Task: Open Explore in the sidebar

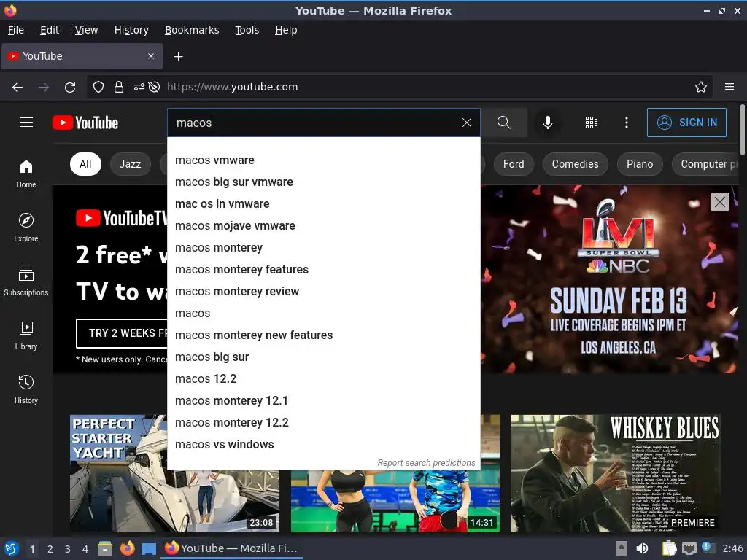Action: 26,227
